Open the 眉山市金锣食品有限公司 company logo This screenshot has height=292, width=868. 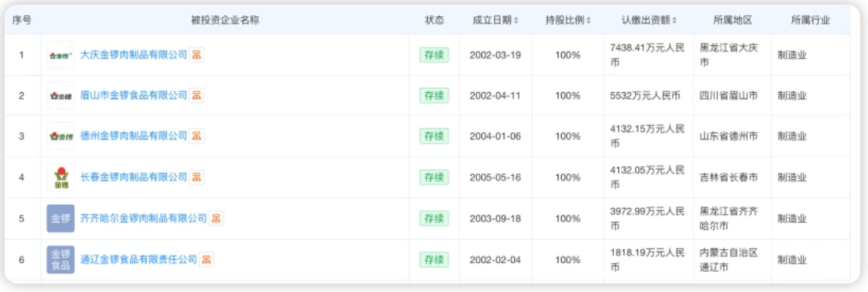pyautogui.click(x=60, y=95)
